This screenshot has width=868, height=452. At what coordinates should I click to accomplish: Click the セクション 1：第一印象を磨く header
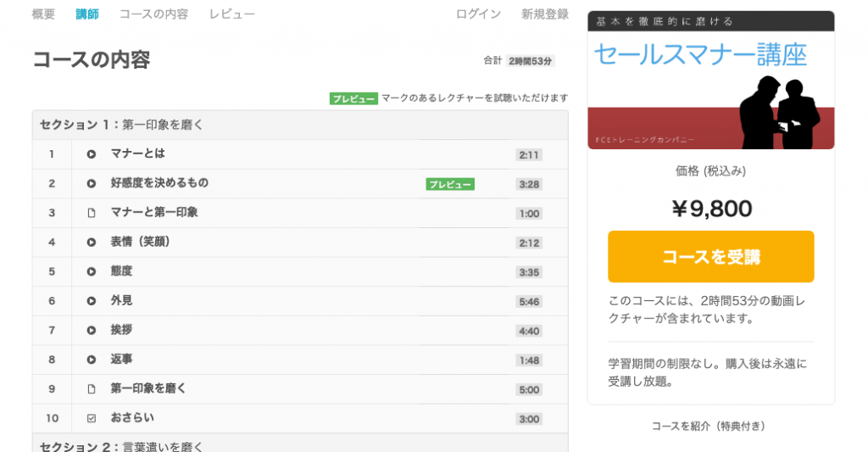click(300, 125)
